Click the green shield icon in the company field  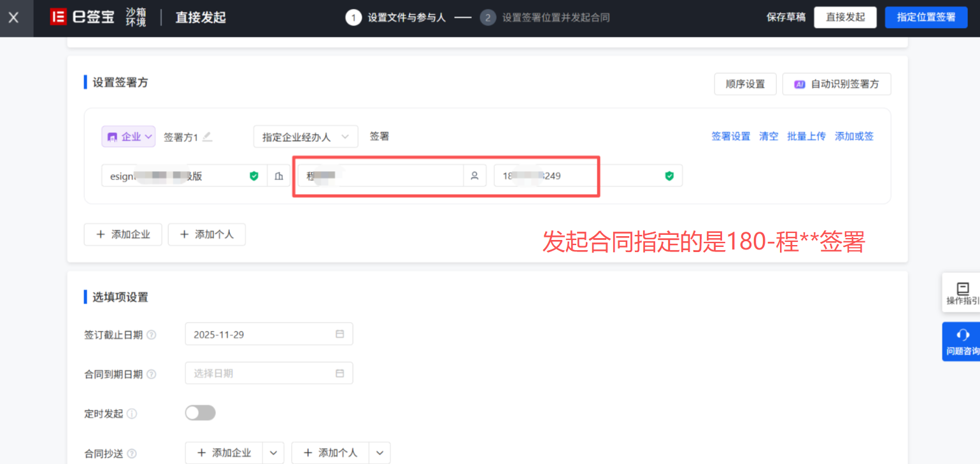[x=254, y=176]
